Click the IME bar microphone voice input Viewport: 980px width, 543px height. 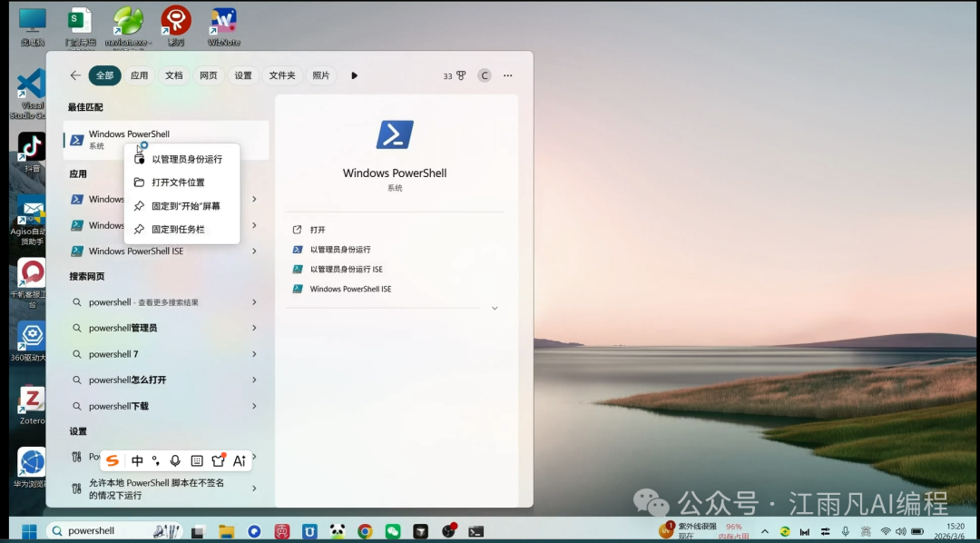[176, 461]
